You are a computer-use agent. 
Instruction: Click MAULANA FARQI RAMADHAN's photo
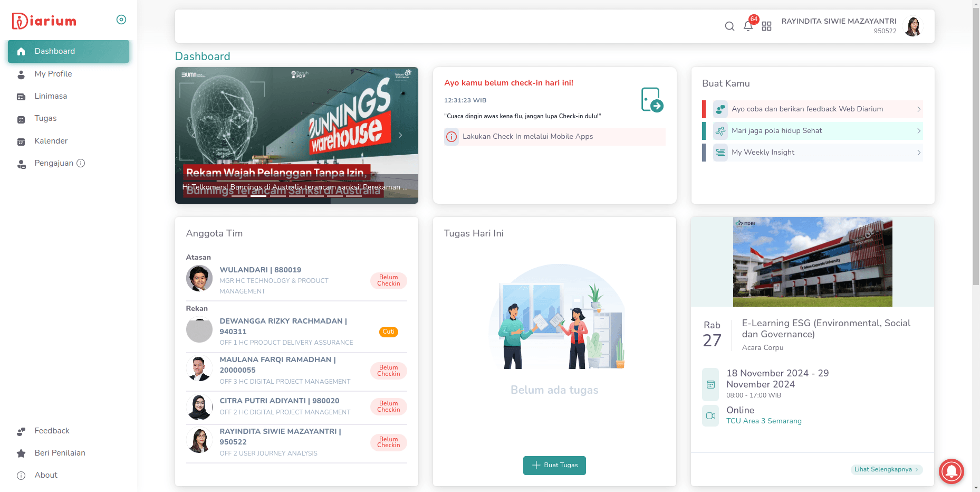199,368
